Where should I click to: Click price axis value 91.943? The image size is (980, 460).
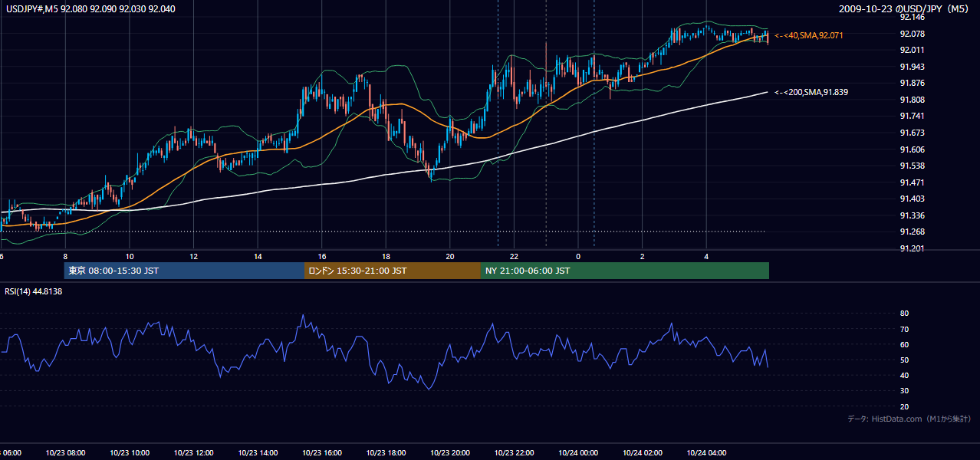[912, 67]
